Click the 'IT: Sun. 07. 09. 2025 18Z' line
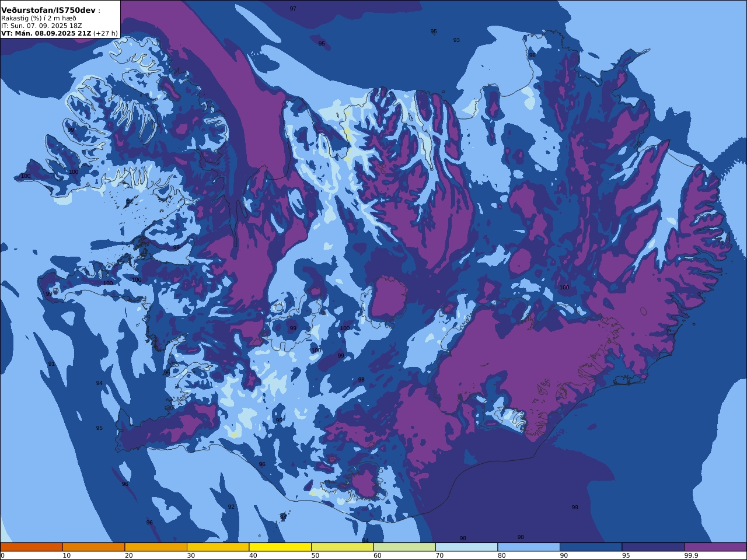 pyautogui.click(x=42, y=26)
